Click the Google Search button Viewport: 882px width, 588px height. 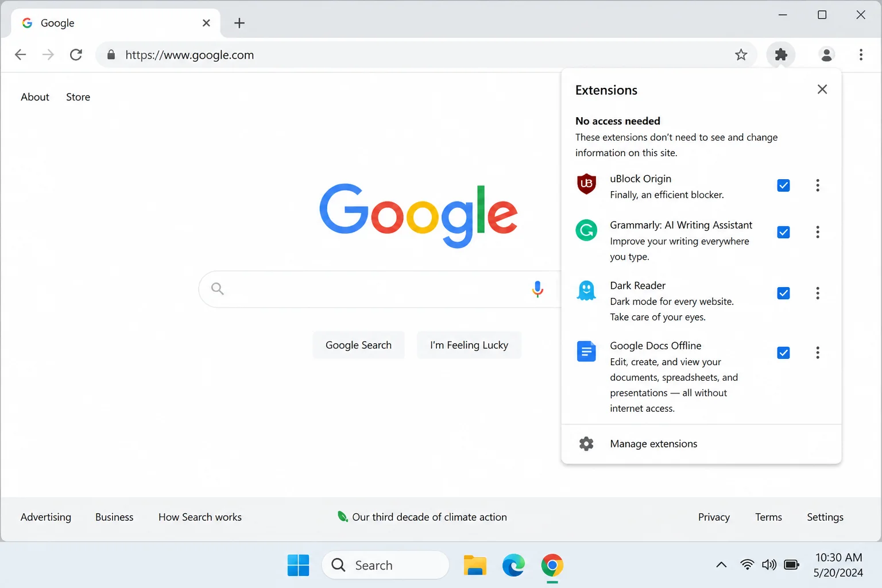pyautogui.click(x=358, y=345)
